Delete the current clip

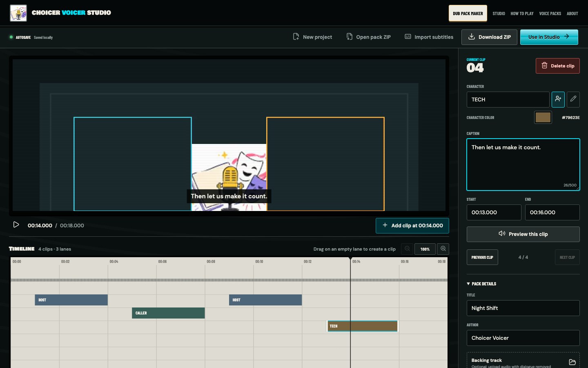click(x=557, y=66)
